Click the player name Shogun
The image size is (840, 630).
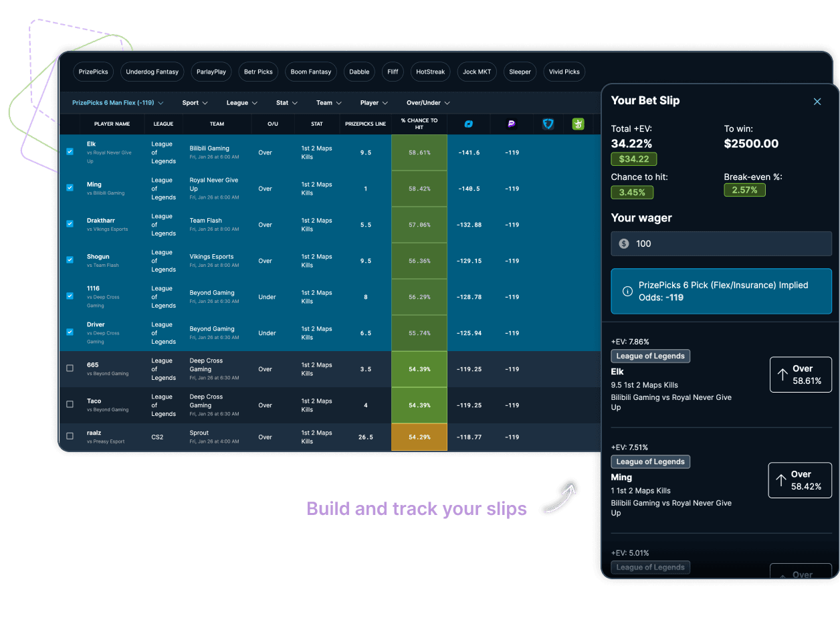[x=98, y=256]
